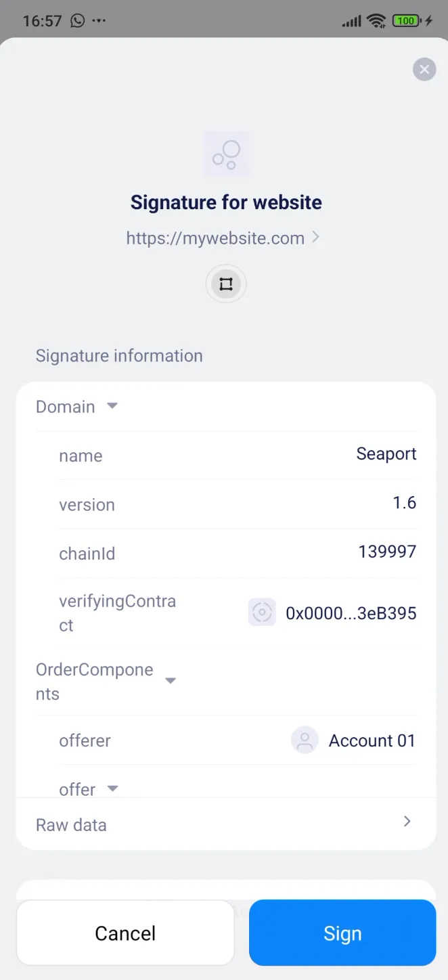
Task: Tap the battery indicator showing 100
Action: (405, 20)
